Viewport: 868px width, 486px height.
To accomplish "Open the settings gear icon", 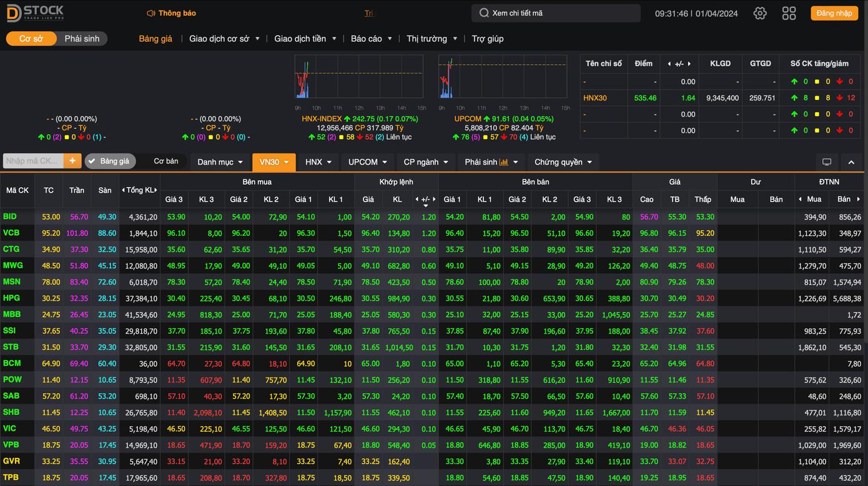I will [759, 13].
